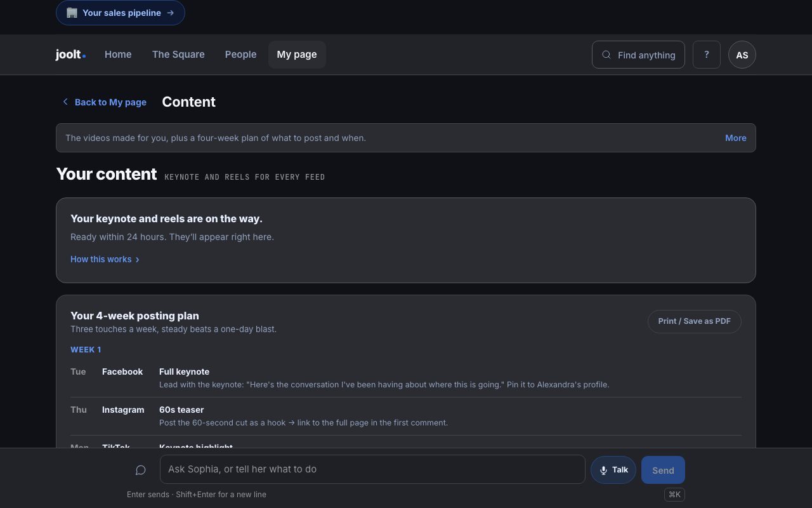
Task: Click the chat bubble icon beside input
Action: coord(141,470)
